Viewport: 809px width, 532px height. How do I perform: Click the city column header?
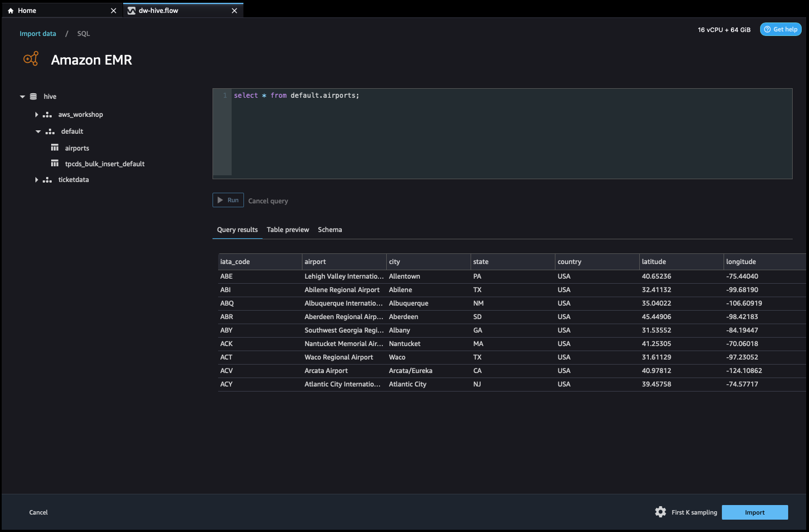(x=429, y=262)
